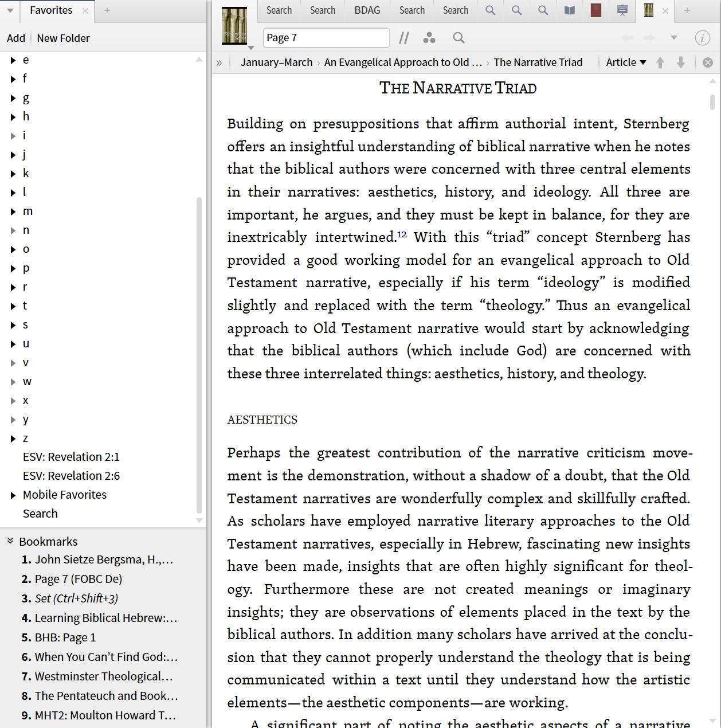The image size is (721, 728).
Task: Click 'An Evangelical Approach to Old' breadcrumb
Action: [403, 62]
